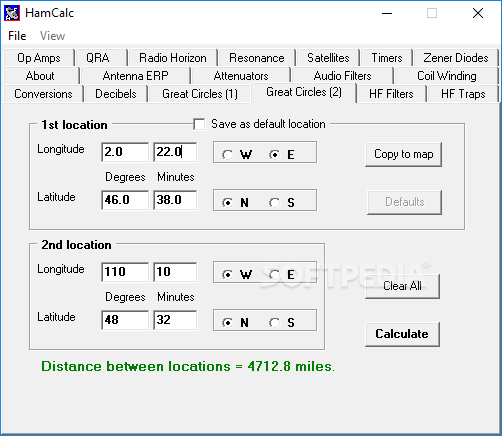Minimize the HamCalc window
Screen dimensions: 502x436
(x=387, y=13)
